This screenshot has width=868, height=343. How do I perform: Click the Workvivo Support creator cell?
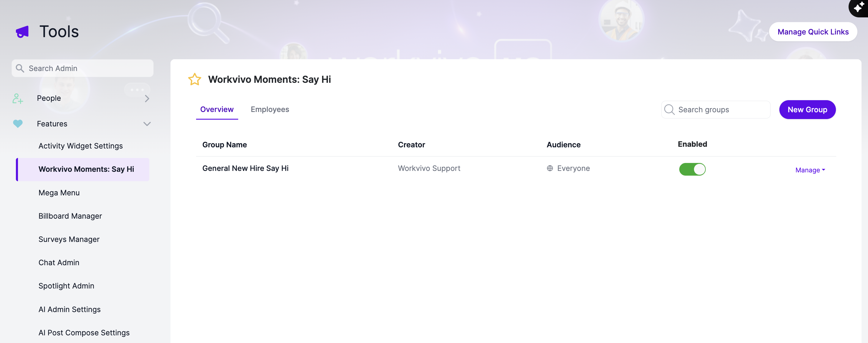(x=429, y=168)
